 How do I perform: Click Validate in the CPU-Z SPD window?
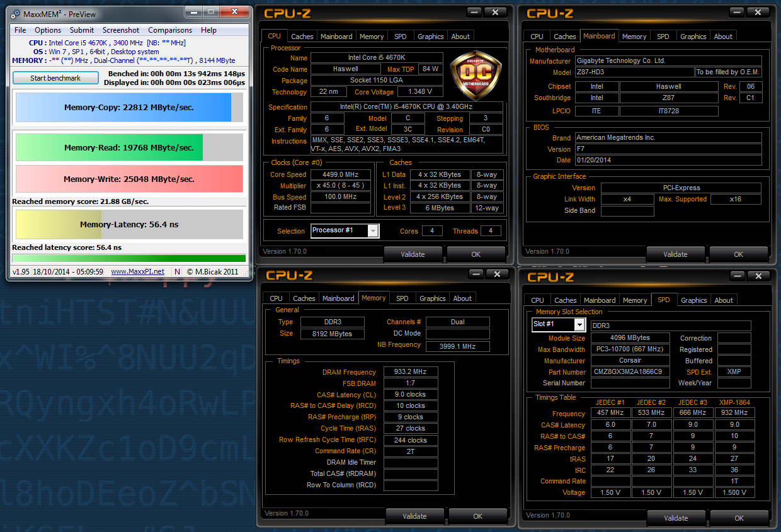click(x=676, y=518)
